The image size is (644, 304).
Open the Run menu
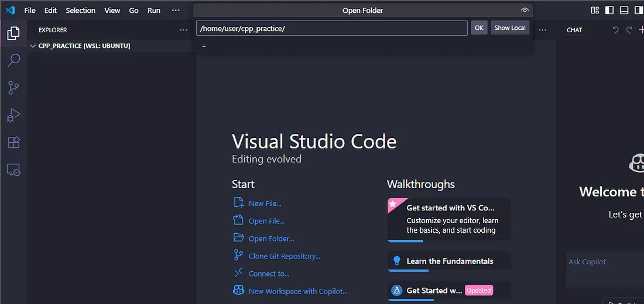[x=154, y=11]
